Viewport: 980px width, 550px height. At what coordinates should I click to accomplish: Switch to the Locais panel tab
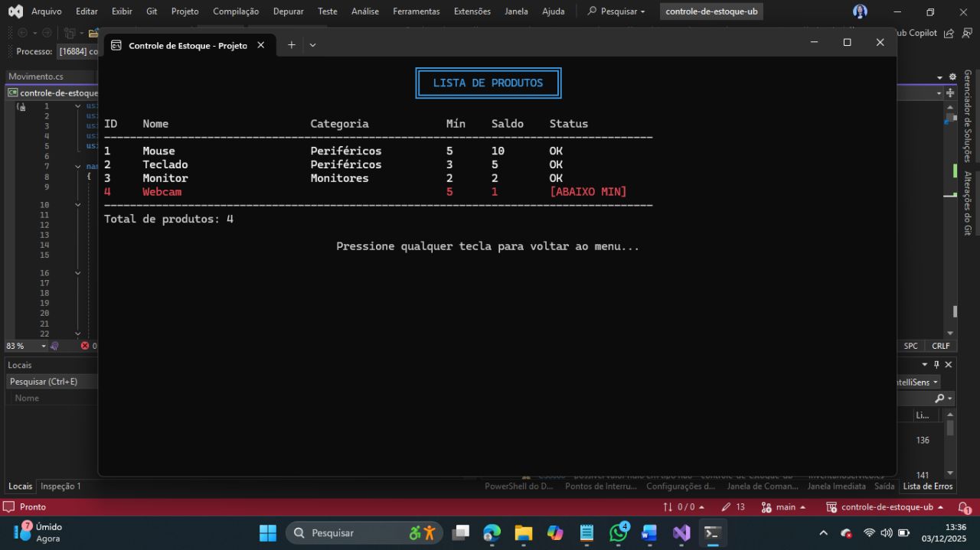point(21,487)
